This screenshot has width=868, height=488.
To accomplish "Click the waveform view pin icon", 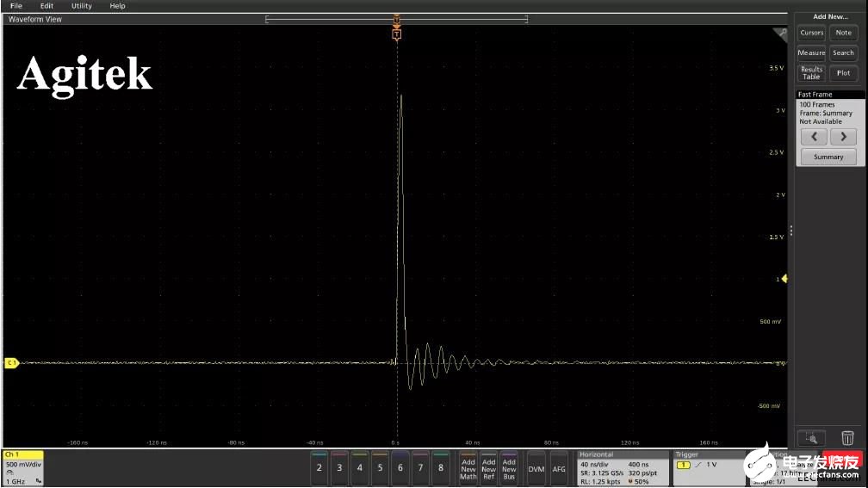I will (781, 34).
